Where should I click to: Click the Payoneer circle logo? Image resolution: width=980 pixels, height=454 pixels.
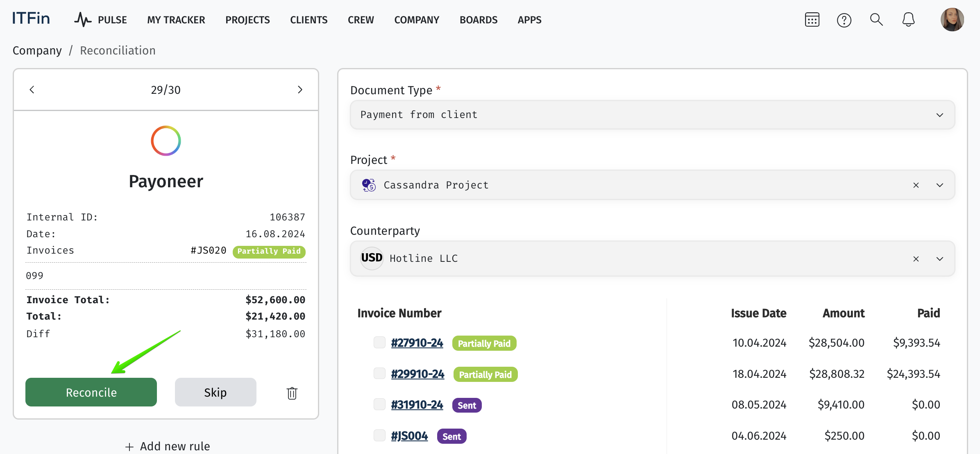[x=166, y=141]
